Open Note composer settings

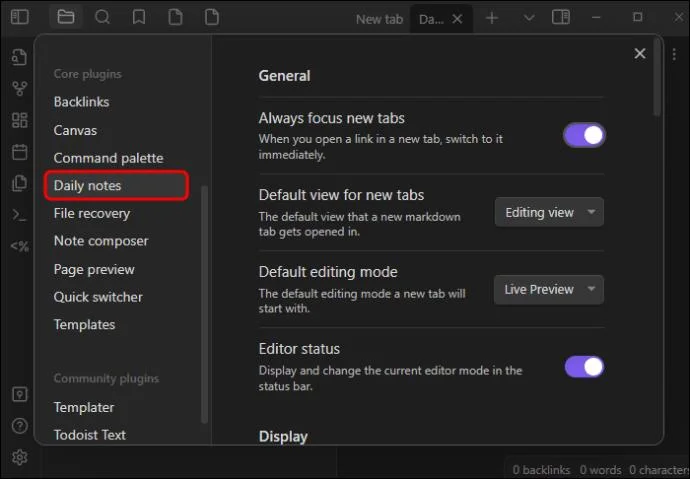(101, 241)
